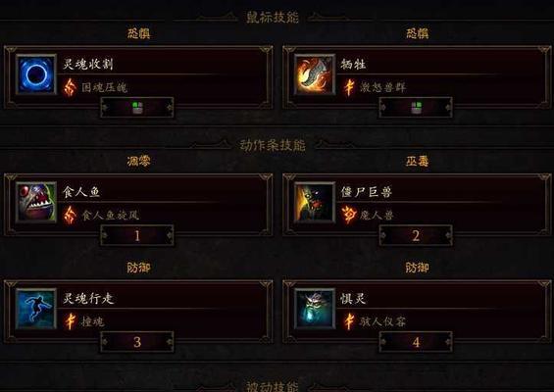
Task: Click the left mouse button binding under 灵魂收割
Action: click(137, 108)
